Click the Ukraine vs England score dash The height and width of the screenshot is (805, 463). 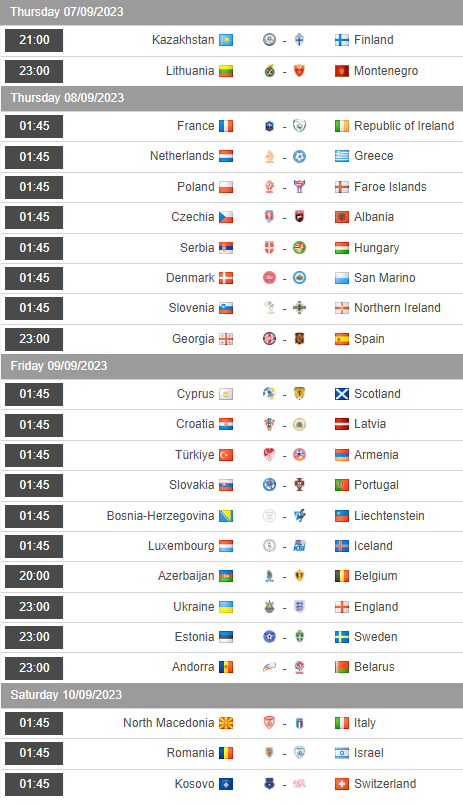click(284, 607)
